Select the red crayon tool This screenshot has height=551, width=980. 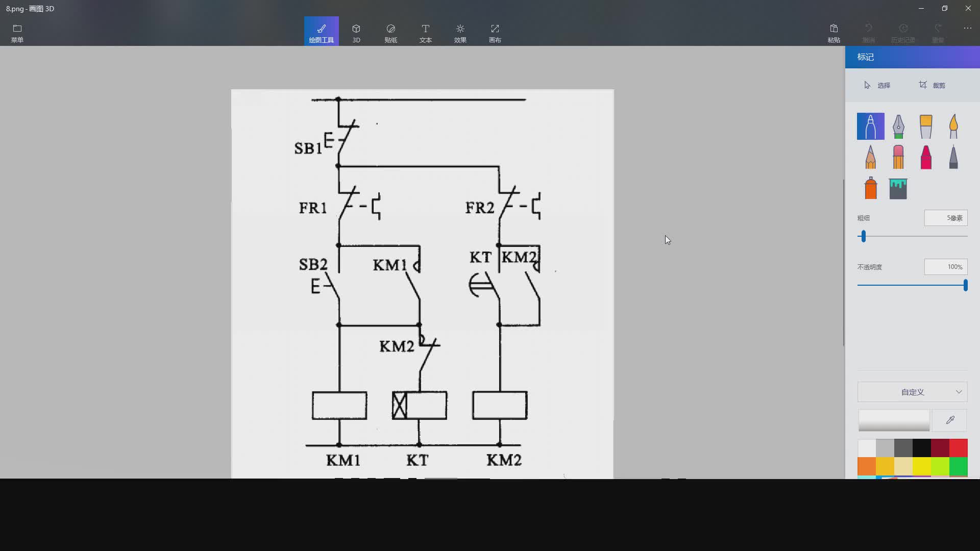click(926, 157)
